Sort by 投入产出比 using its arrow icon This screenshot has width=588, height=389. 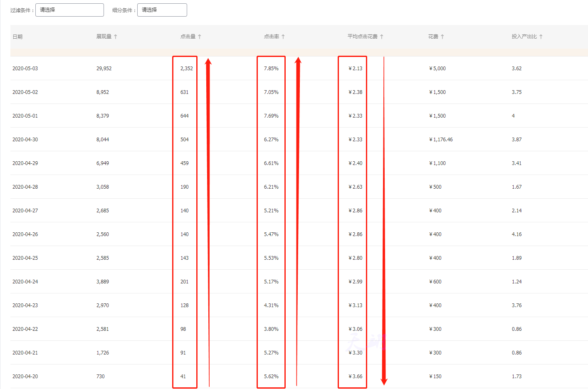(541, 37)
